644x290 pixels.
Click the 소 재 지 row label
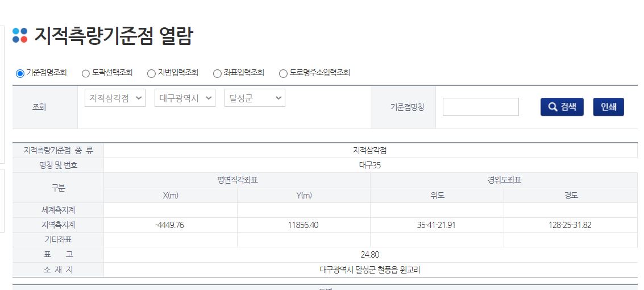pos(58,270)
